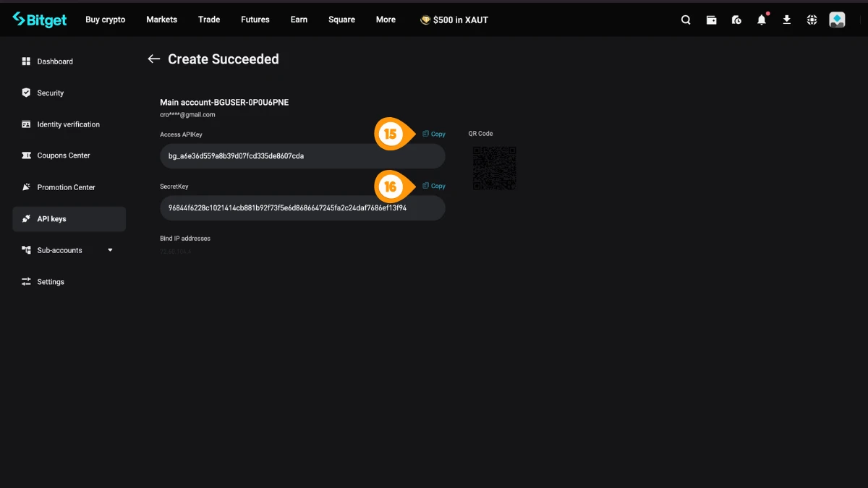This screenshot has height=488, width=868.
Task: Open the language globe icon
Action: pos(812,20)
